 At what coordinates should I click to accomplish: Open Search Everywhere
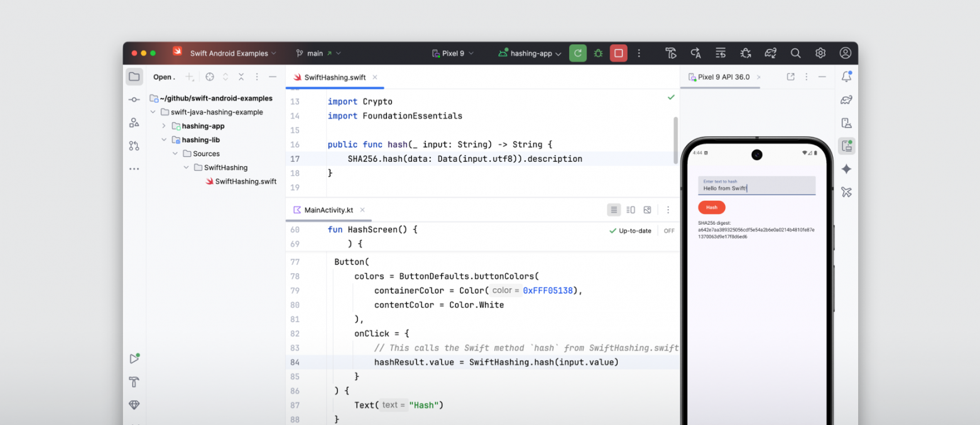(795, 53)
